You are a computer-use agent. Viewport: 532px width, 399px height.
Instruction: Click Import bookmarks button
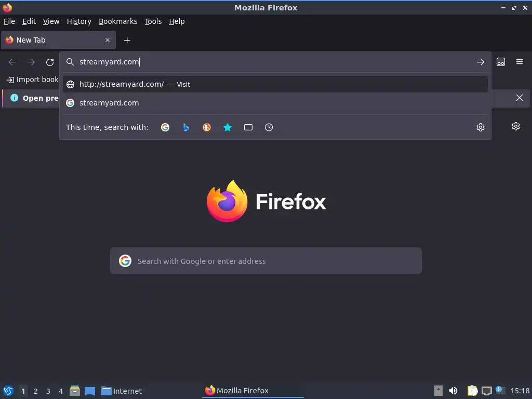(x=33, y=79)
